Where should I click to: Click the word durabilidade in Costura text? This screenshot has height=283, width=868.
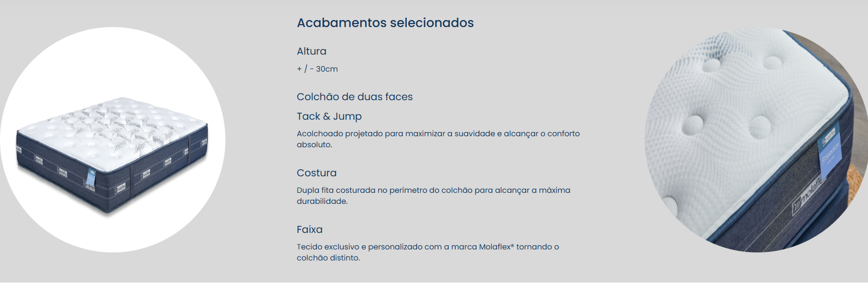322,201
